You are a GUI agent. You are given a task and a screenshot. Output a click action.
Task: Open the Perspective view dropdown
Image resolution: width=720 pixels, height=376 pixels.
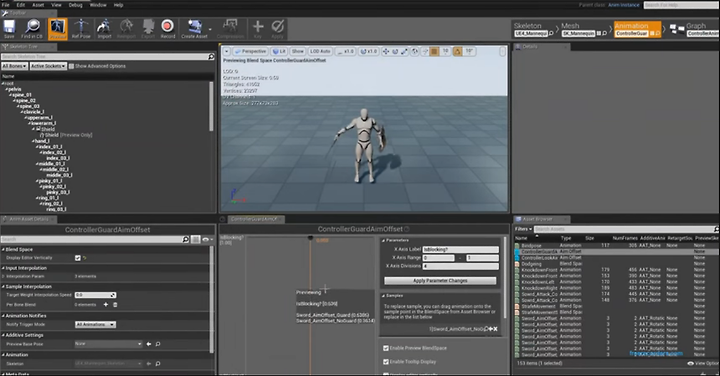point(251,51)
